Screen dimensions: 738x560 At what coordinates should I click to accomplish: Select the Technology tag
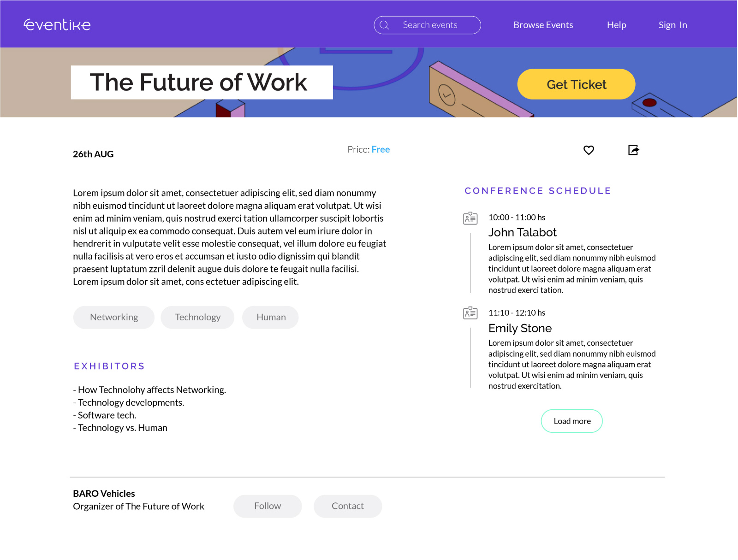(197, 317)
